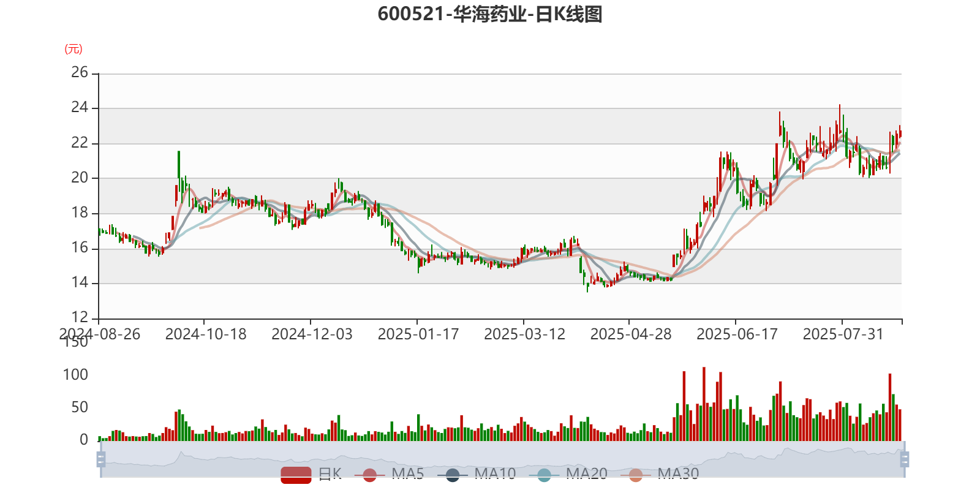
Task: Click the 20 price axis label
Action: [x=80, y=178]
